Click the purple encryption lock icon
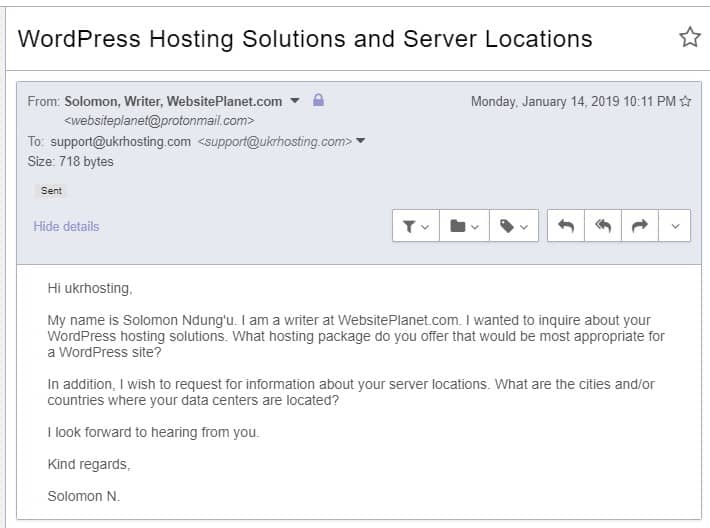The image size is (710, 528). tap(318, 100)
